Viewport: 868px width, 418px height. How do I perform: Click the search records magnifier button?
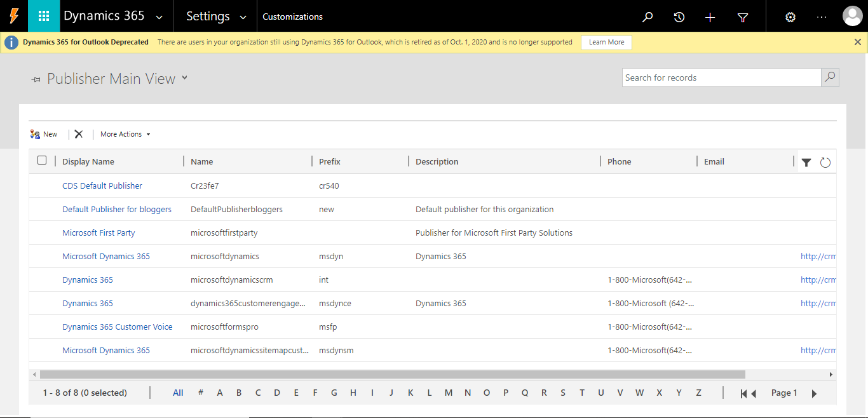pyautogui.click(x=830, y=78)
